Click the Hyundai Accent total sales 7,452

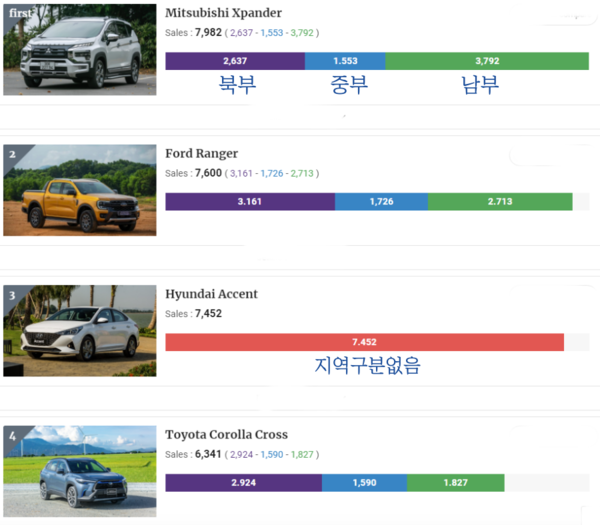[208, 313]
